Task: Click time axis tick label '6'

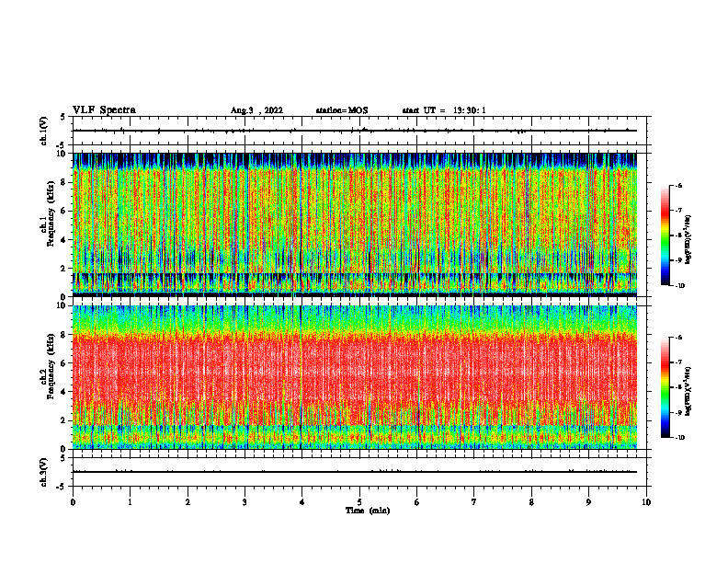Action: [x=417, y=502]
